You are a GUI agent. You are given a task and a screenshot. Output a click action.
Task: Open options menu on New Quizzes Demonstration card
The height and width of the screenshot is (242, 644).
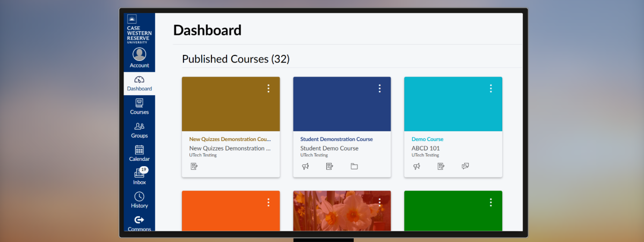pyautogui.click(x=268, y=88)
